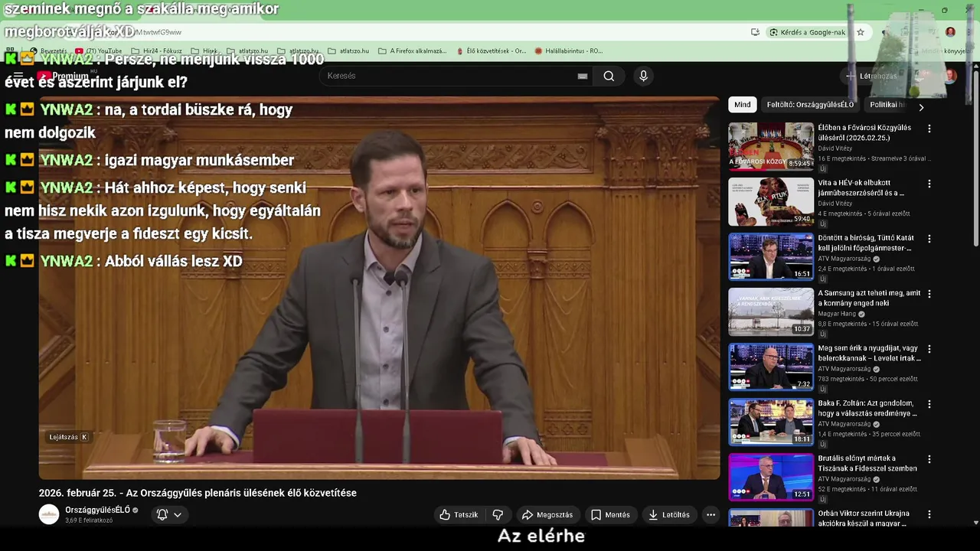This screenshot has width=980, height=551.
Task: Click the YouTube search magnifier button
Action: click(609, 76)
